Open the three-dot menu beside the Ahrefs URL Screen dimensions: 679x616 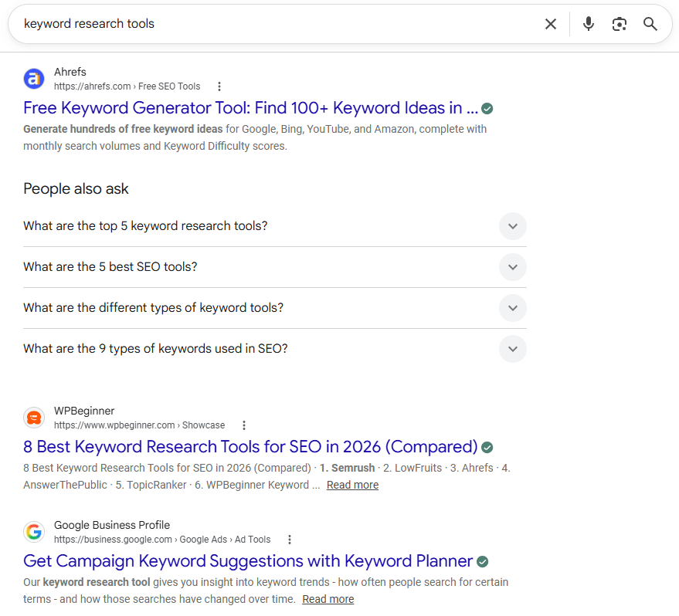coord(219,86)
